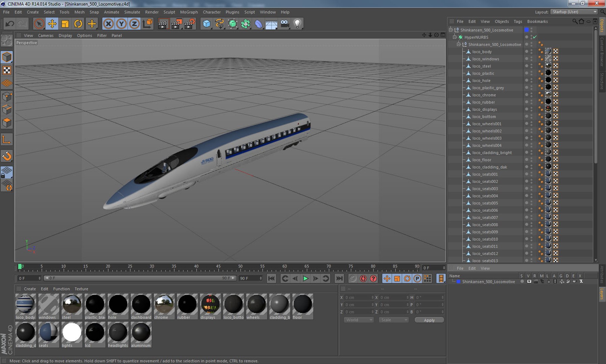The image size is (606, 364).
Task: Toggle HyperNURBS enable checkmark
Action: tap(535, 37)
